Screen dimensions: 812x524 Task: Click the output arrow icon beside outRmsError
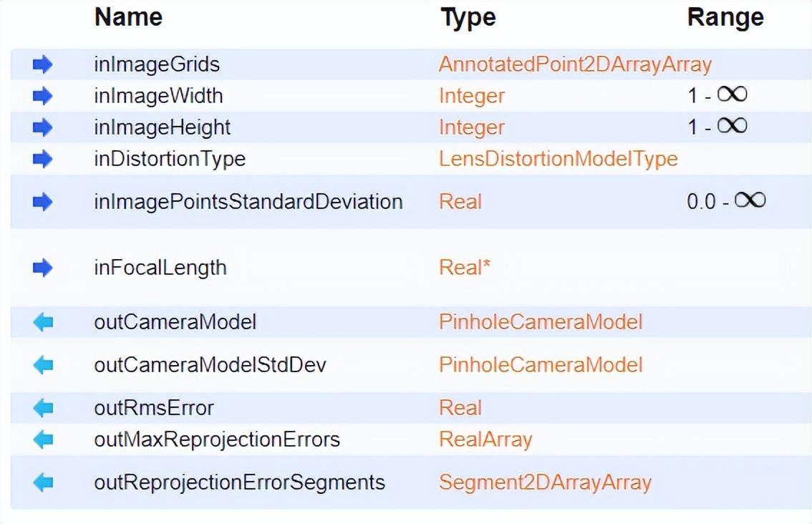coord(43,408)
